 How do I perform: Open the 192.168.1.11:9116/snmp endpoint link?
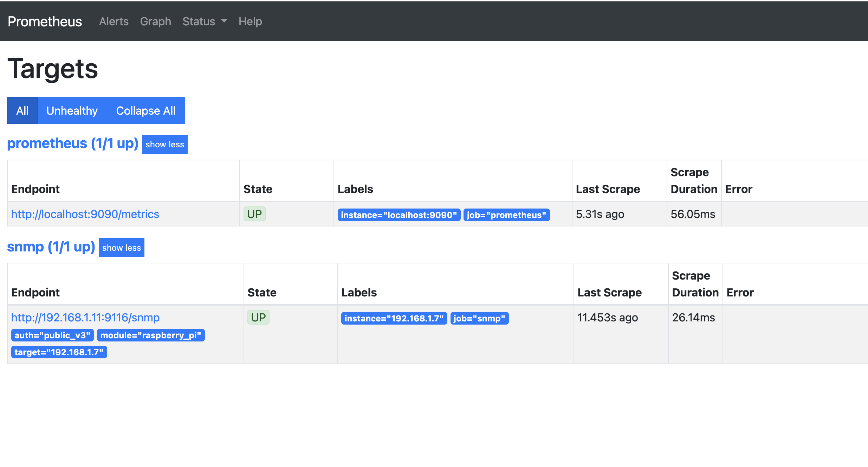[x=85, y=318]
